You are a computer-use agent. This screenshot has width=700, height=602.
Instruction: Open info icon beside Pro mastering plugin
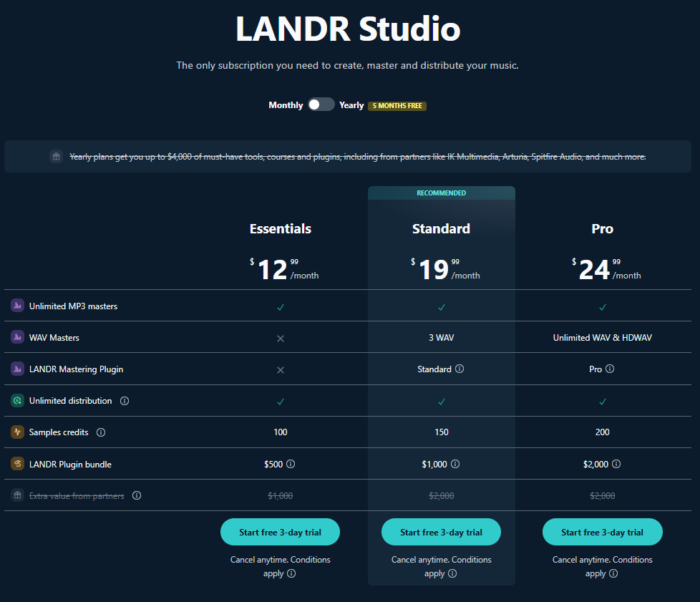coord(610,369)
